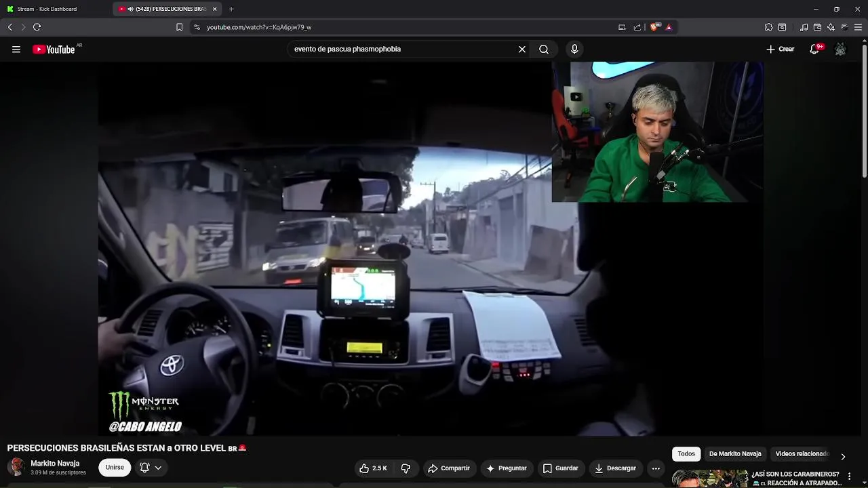Screen dimensions: 868x488
Task: Select the De Markito Navaja chip
Action: (x=735, y=454)
